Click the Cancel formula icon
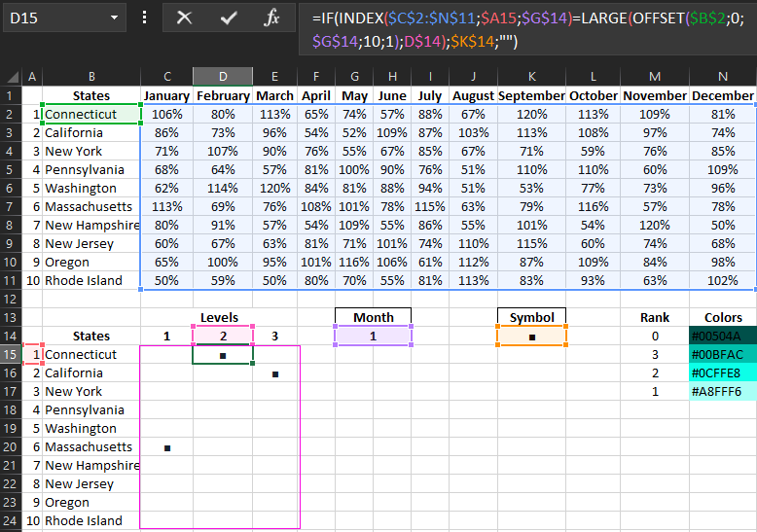757x532 pixels. point(184,18)
